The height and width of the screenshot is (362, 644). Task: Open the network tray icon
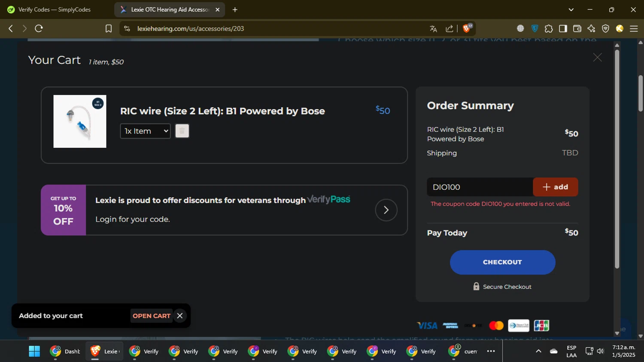(x=589, y=351)
